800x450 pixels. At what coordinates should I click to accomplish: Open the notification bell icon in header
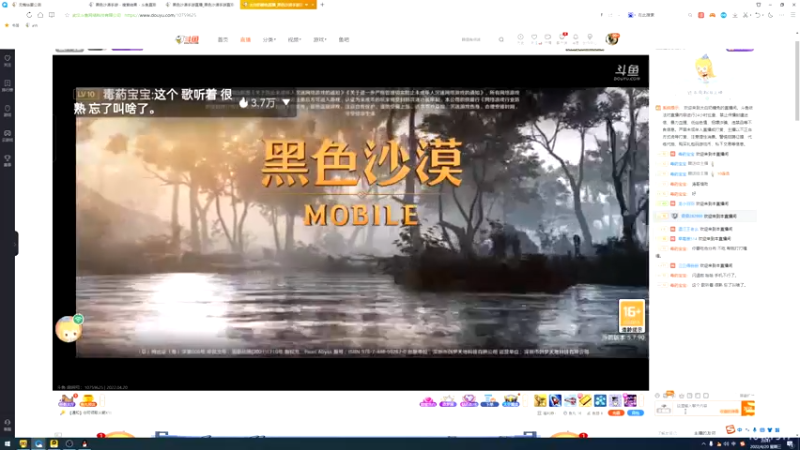coord(576,38)
